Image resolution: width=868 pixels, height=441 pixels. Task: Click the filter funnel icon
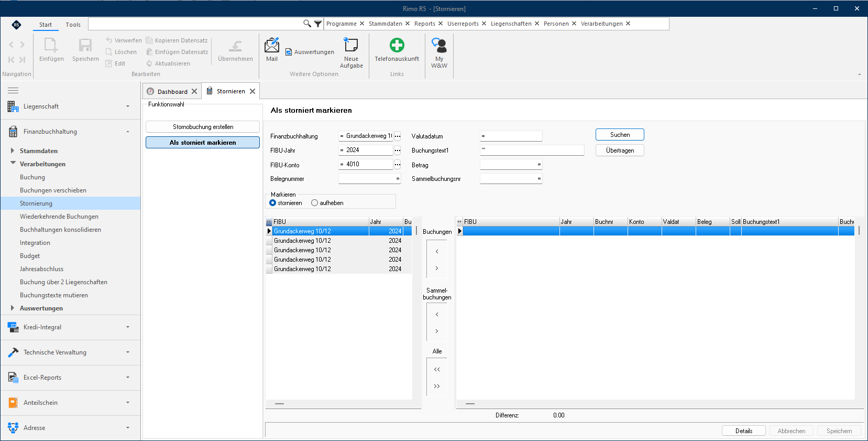coord(317,24)
